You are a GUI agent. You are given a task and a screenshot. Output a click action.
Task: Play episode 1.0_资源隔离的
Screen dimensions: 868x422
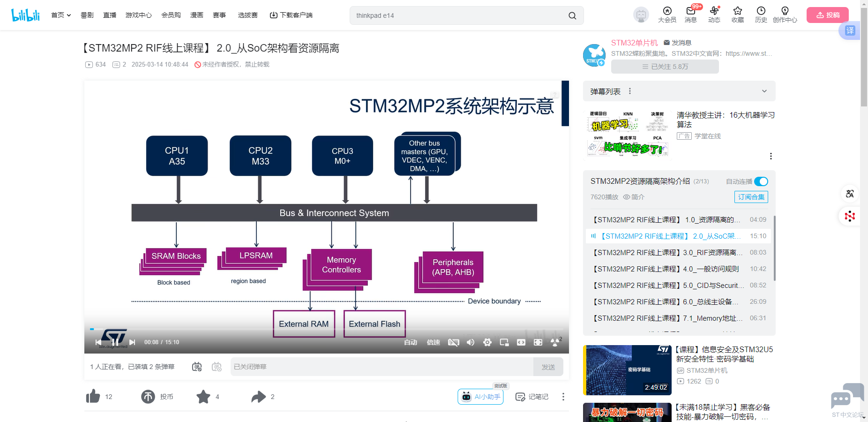[x=678, y=219]
